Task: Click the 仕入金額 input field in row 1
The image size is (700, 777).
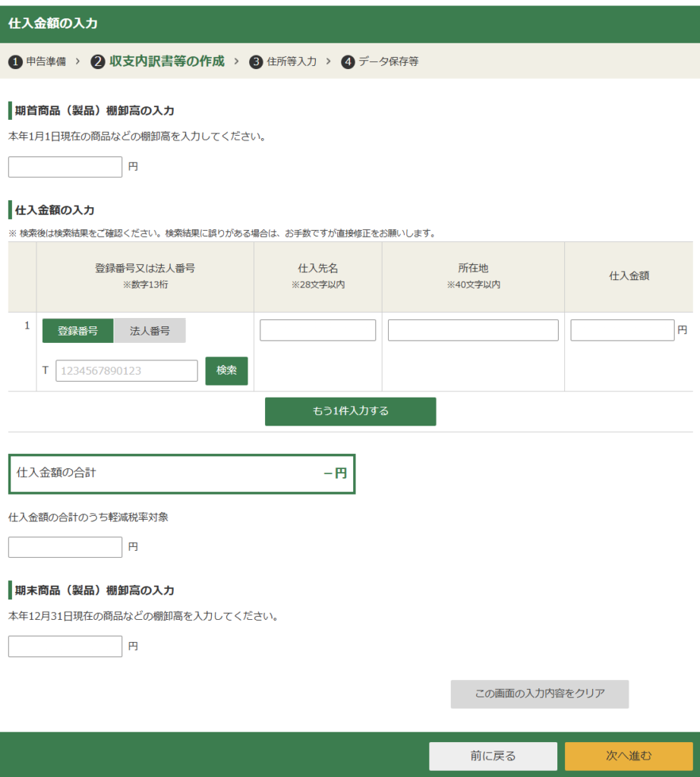Action: point(622,330)
